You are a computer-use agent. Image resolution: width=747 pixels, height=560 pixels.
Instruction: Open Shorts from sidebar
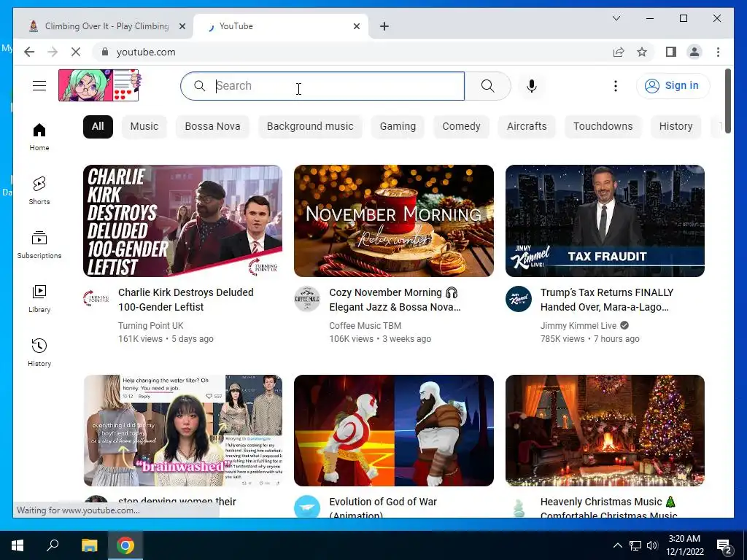[39, 190]
